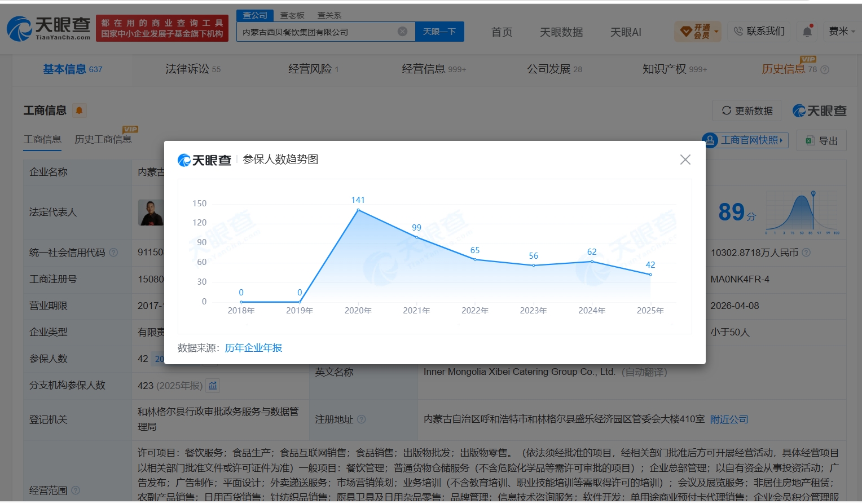Click the 99 data point for 2021年
Screen dimensions: 862x504
[x=417, y=237]
